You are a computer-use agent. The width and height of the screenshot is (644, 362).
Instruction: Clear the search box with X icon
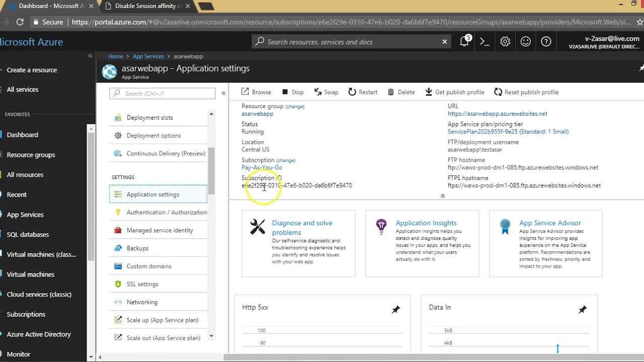445,42
